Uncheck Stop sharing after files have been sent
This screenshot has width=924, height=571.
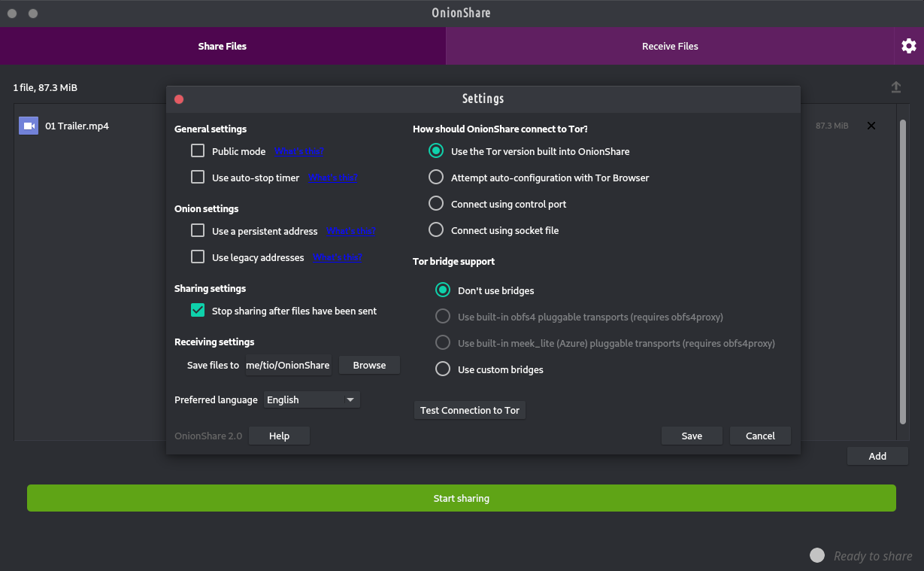tap(198, 311)
